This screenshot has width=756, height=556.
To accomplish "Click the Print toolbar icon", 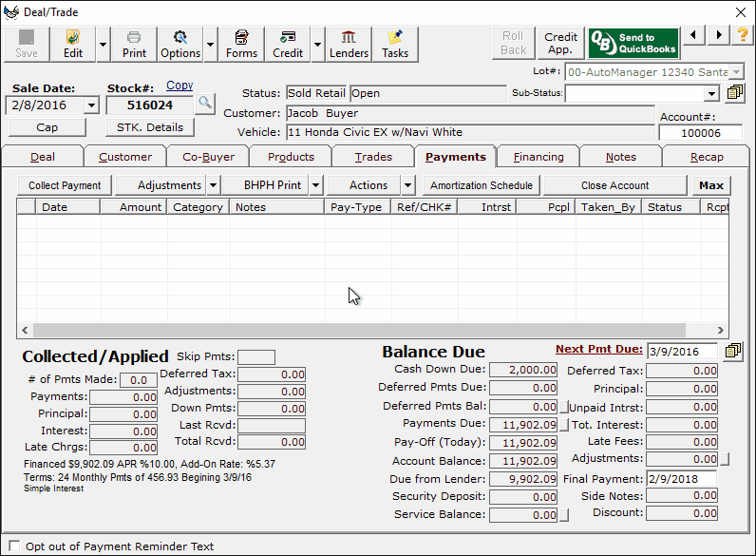I will point(134,44).
